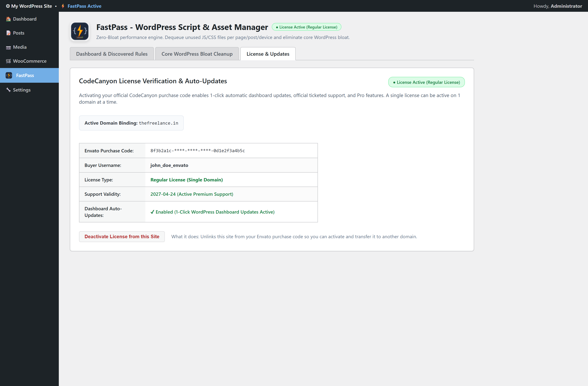
Task: Click the gear icon before My WordPress Site
Action: click(8, 6)
